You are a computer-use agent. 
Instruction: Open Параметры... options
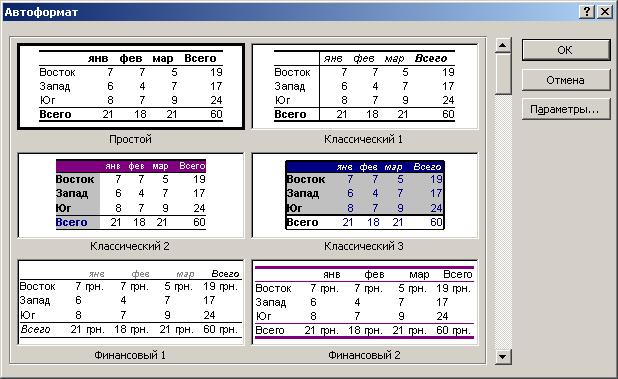(566, 109)
